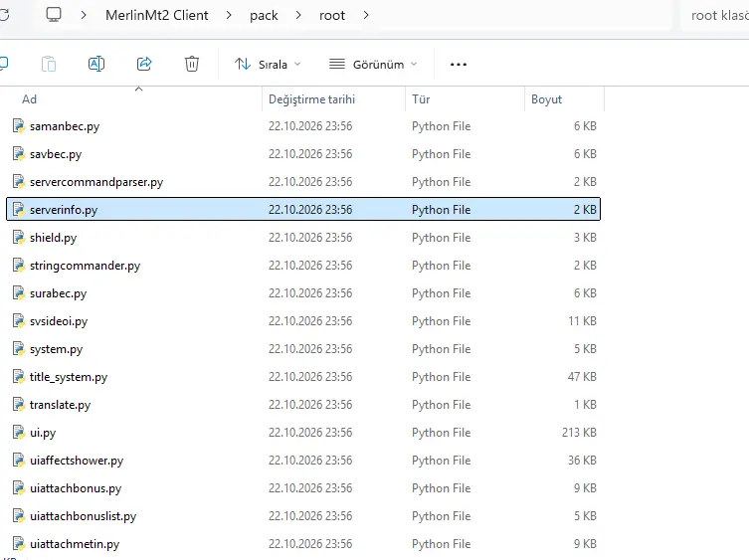Click Python file icon of shield.py
This screenshot has height=560, width=749.
click(18, 237)
